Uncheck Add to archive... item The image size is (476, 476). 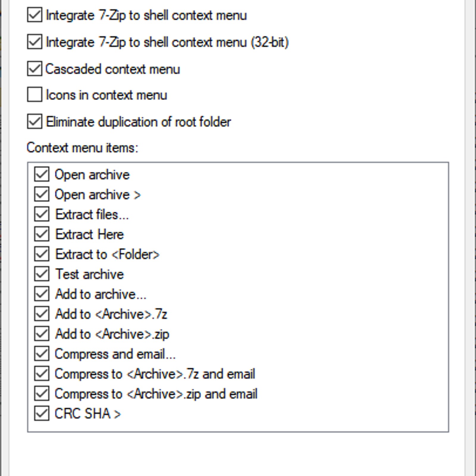(42, 294)
